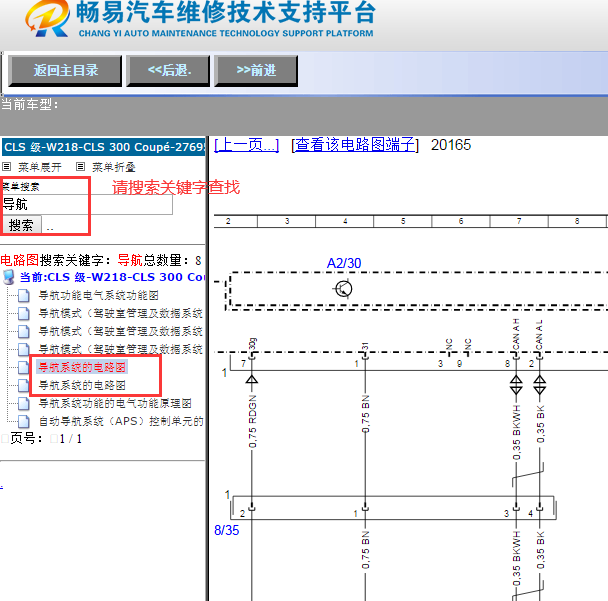Go forward with the >>前进 button
Viewport: 608px width, 601px height.
click(x=256, y=71)
